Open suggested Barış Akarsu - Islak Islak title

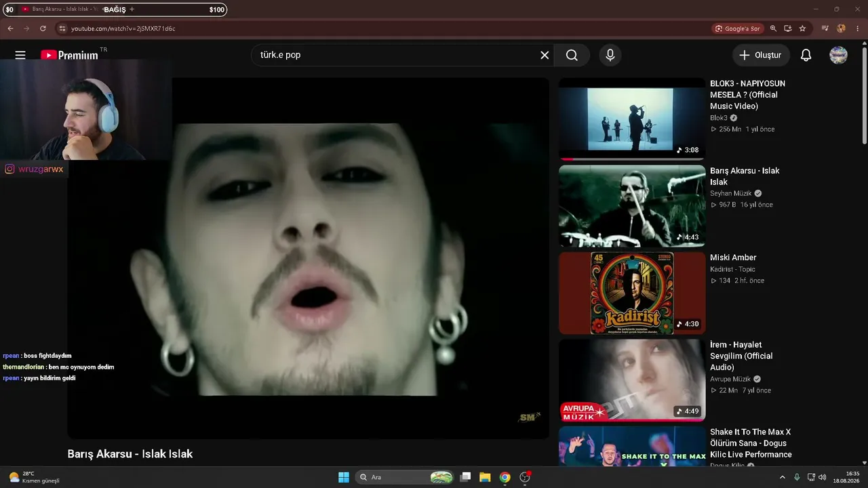click(745, 176)
